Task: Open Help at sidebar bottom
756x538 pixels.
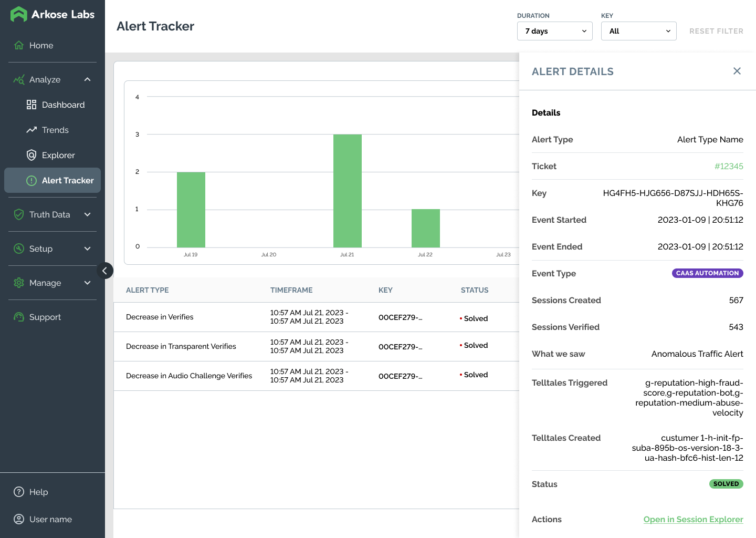Action: (x=38, y=492)
